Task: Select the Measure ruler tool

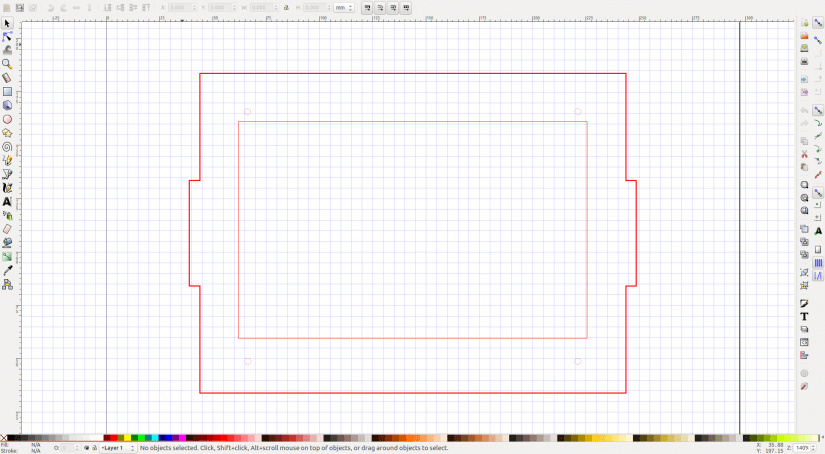Action: click(7, 78)
